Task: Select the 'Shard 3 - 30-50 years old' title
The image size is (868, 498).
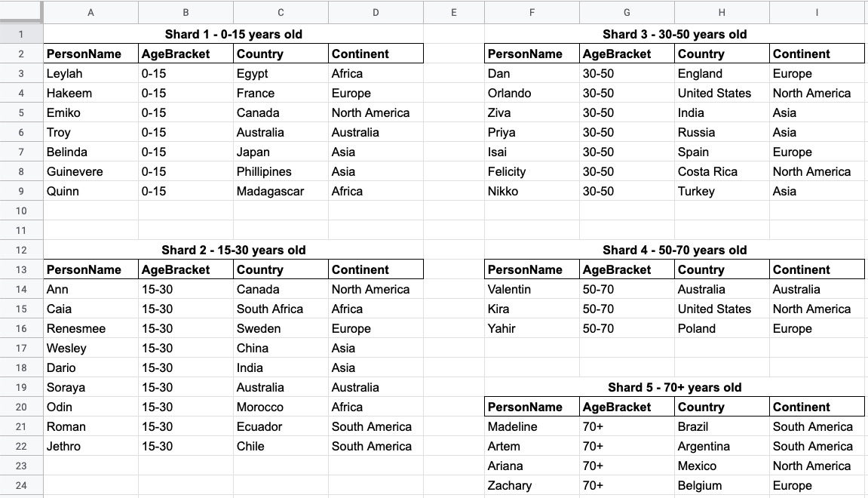Action: [x=674, y=35]
